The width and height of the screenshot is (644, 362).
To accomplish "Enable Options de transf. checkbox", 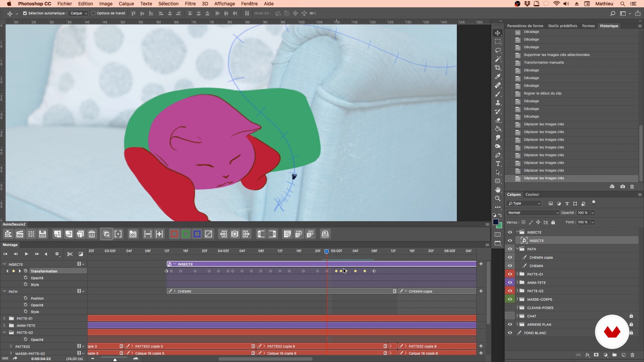I will pyautogui.click(x=93, y=13).
